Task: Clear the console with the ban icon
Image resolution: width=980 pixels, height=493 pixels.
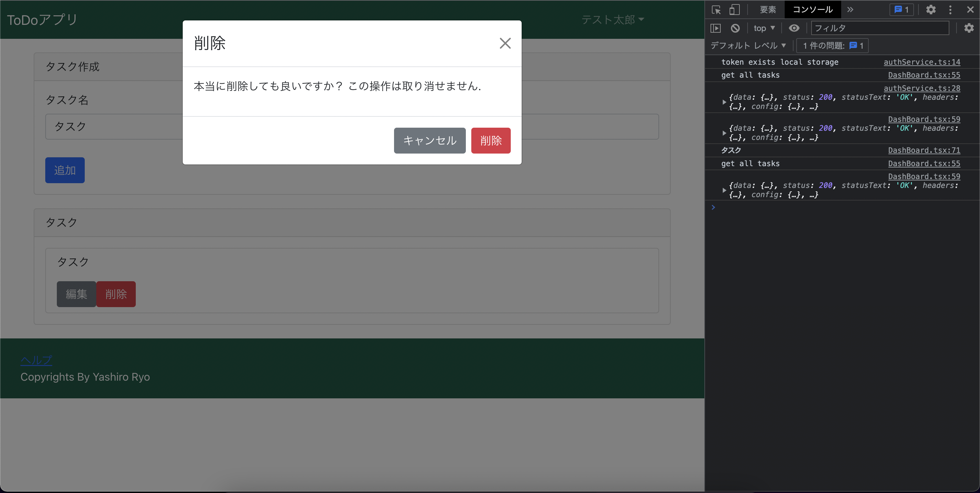Action: [x=735, y=28]
